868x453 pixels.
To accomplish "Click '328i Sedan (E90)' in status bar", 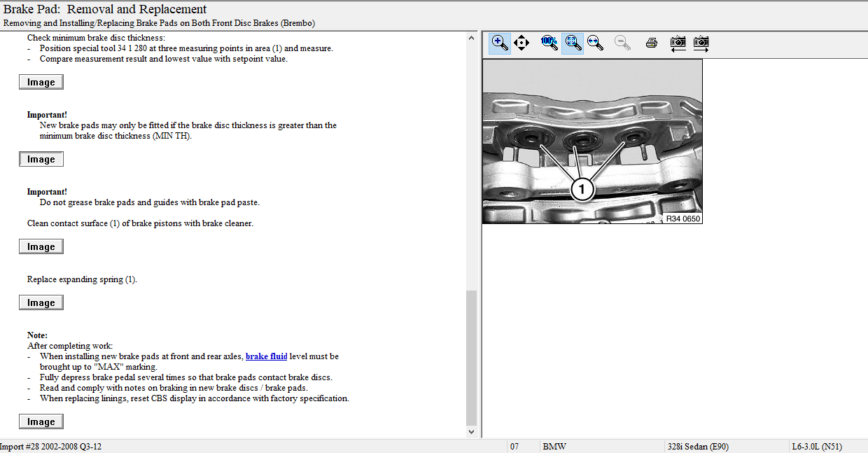I will (699, 447).
